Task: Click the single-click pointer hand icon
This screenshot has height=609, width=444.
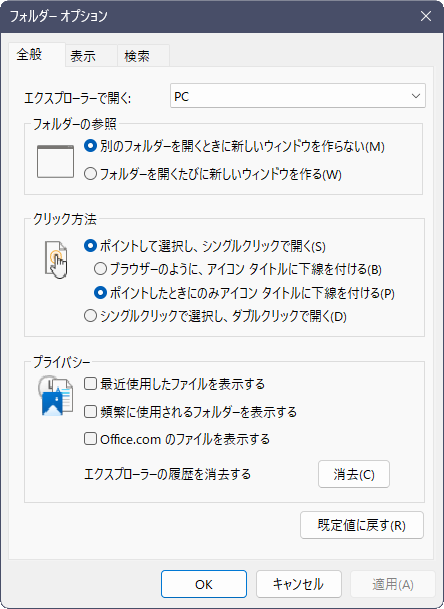Action: (x=56, y=259)
